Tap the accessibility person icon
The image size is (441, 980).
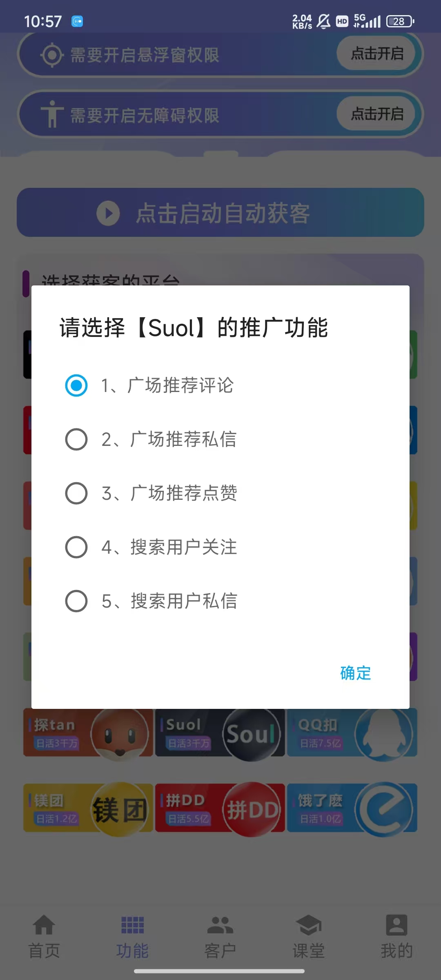point(52,114)
